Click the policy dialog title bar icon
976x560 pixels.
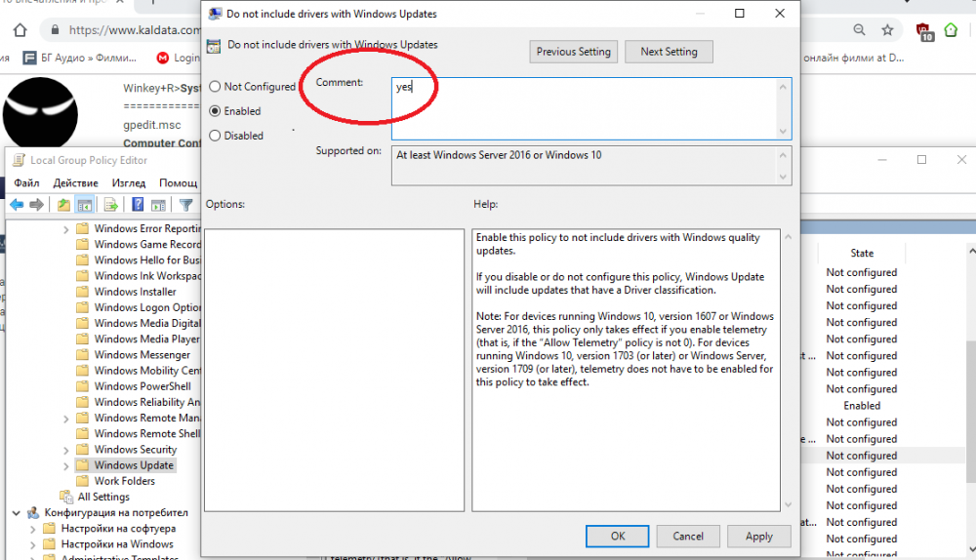click(x=215, y=14)
